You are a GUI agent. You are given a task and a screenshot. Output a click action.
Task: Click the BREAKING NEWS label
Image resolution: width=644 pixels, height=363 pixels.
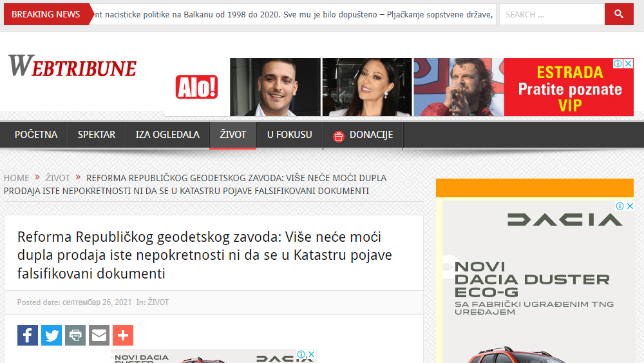(46, 14)
